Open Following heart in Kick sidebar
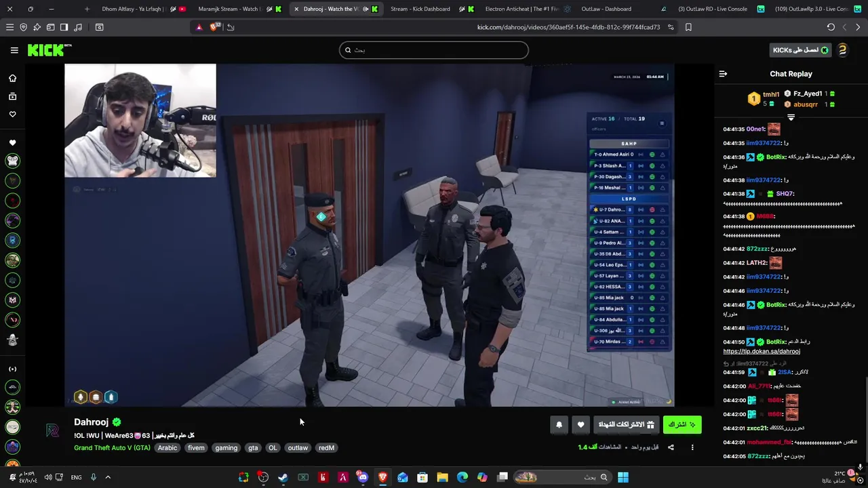 pos(12,115)
